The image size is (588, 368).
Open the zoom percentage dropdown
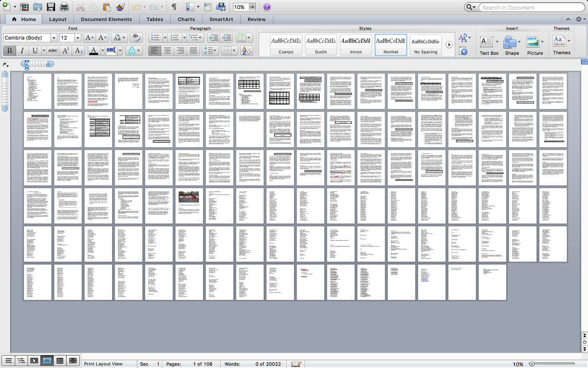[x=252, y=7]
